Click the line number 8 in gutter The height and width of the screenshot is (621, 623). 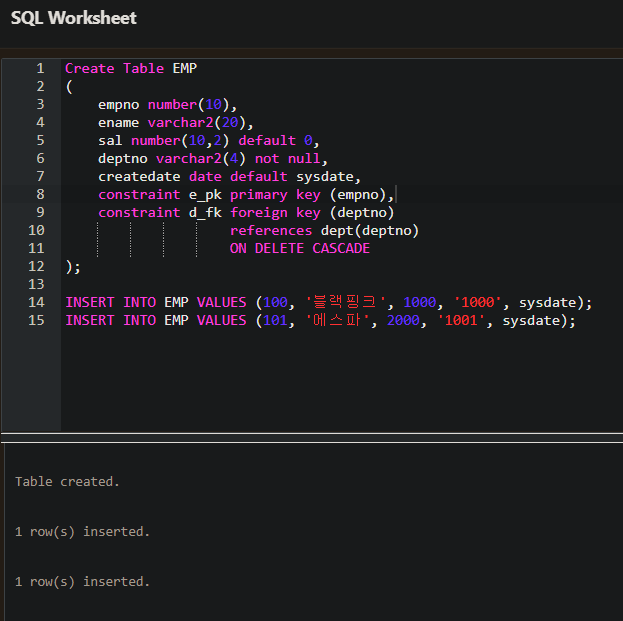tap(40, 195)
